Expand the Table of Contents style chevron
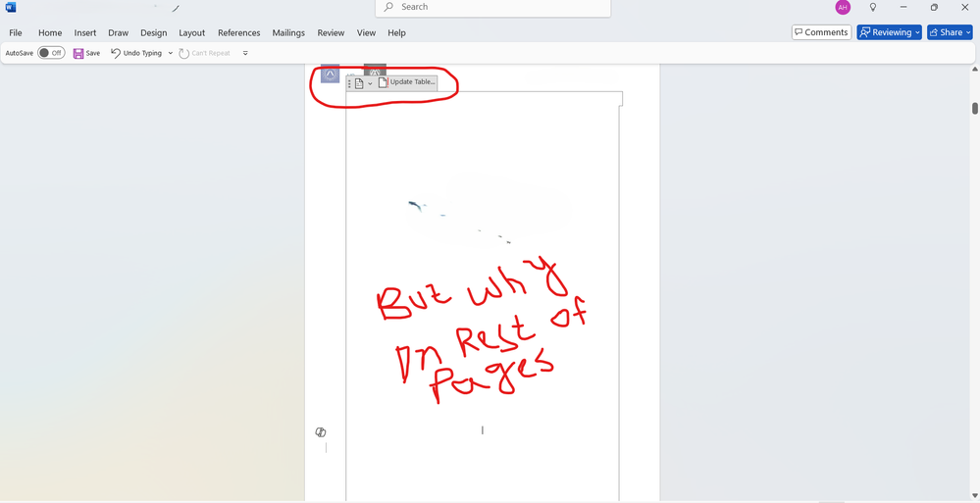The height and width of the screenshot is (503, 980). click(x=370, y=83)
